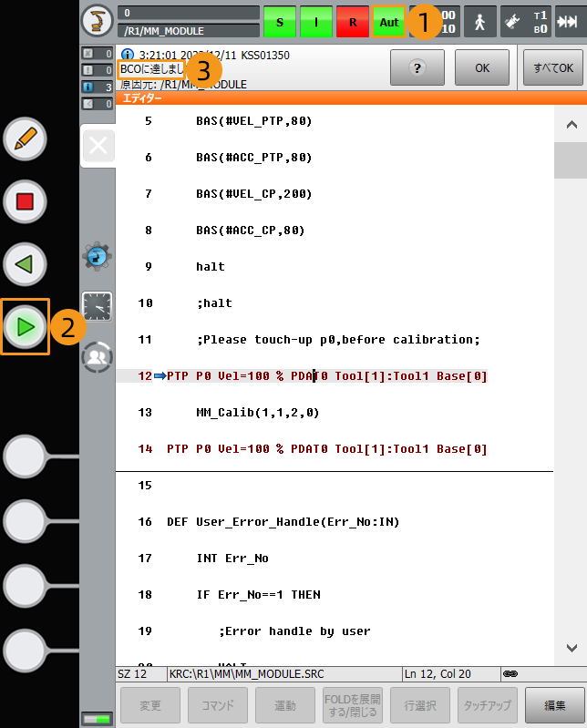Image resolution: width=587 pixels, height=728 pixels.
Task: Click line 18 IF Err_No==1 THEN
Action: [x=258, y=595]
